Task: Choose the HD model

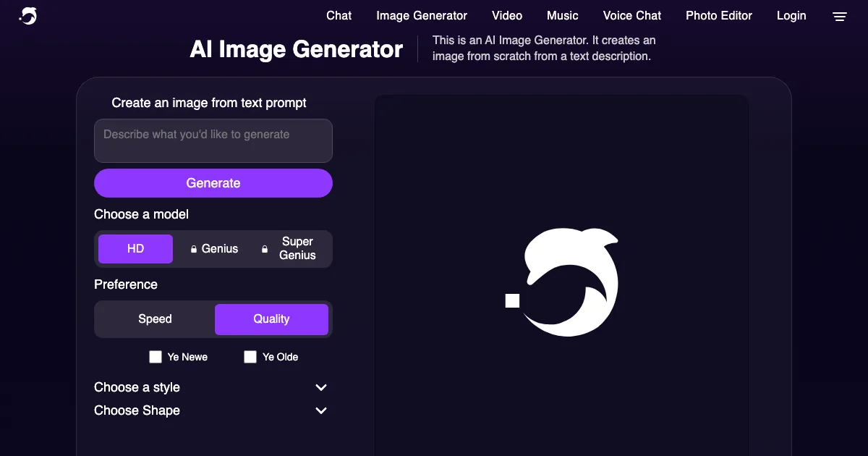Action: (136, 249)
